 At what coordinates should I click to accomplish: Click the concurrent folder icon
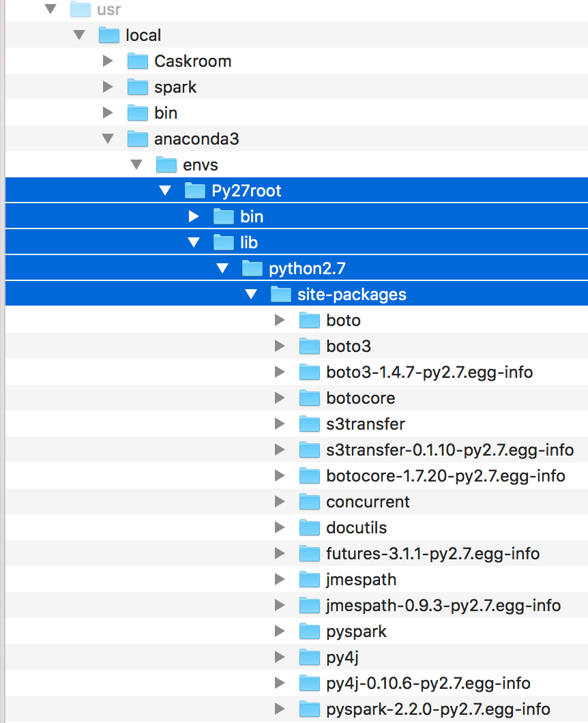[x=309, y=501]
